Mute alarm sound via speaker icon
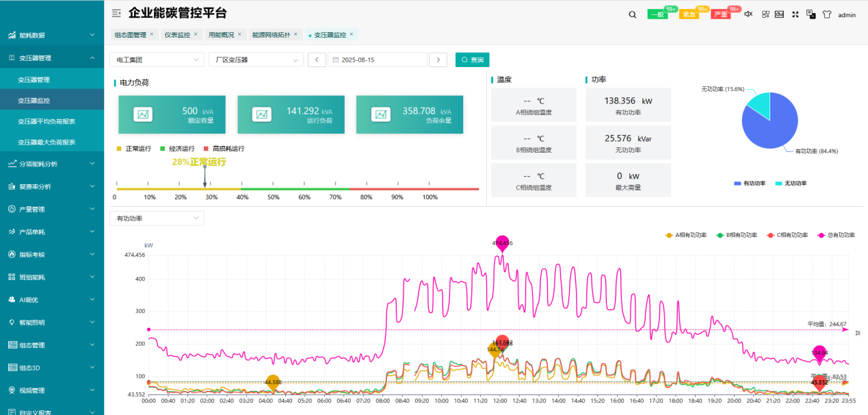Screen dimensions: 868x415 (748, 14)
